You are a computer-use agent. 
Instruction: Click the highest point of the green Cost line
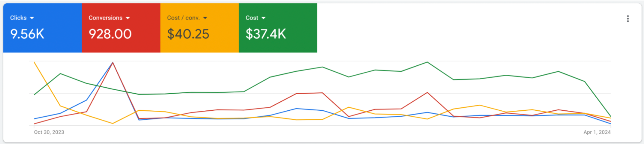point(427,62)
